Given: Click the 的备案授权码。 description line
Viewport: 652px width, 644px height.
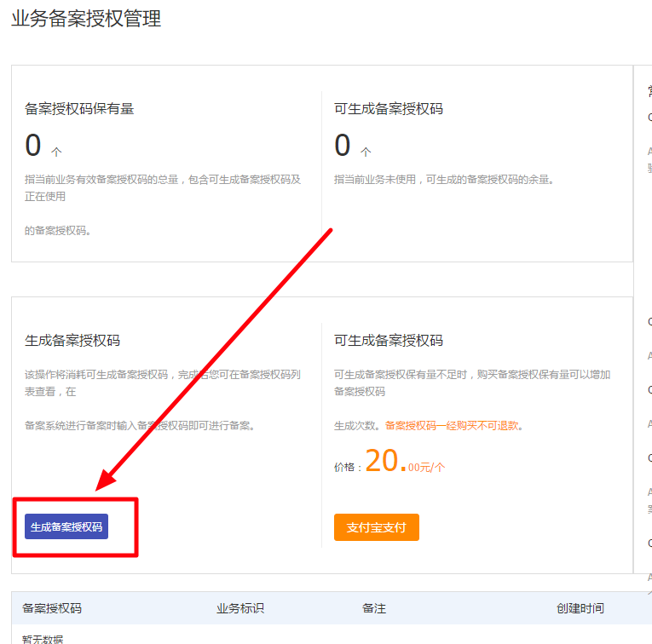Looking at the screenshot, I should [57, 230].
